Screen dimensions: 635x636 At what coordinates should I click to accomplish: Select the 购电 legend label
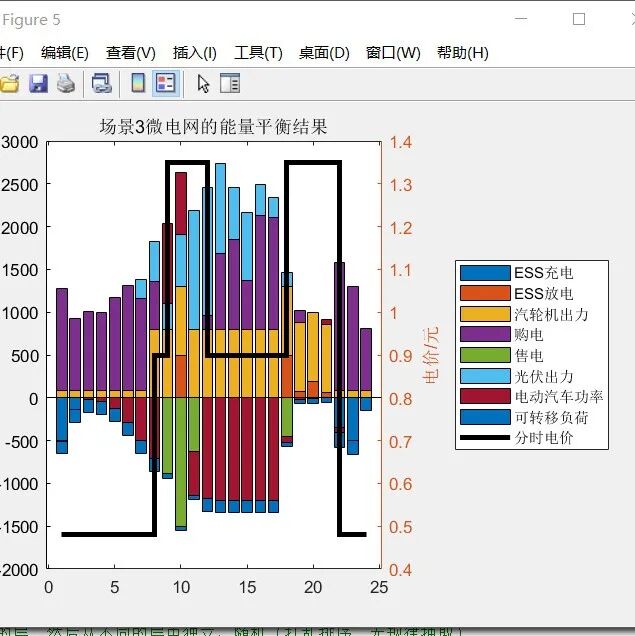529,335
